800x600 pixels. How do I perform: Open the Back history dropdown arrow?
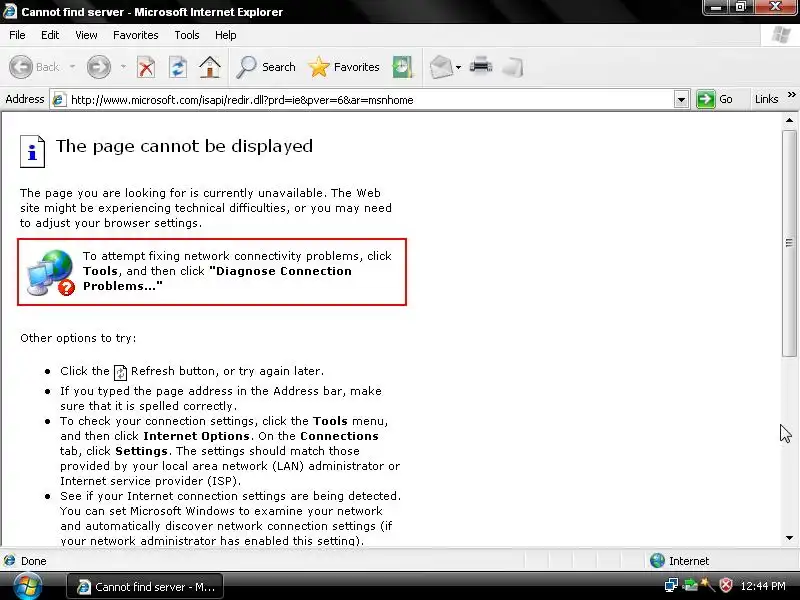point(72,67)
